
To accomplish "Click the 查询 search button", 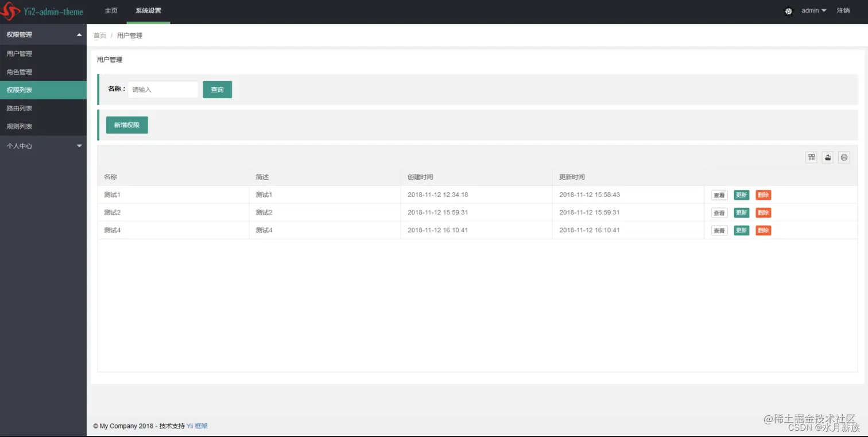I will tap(218, 90).
